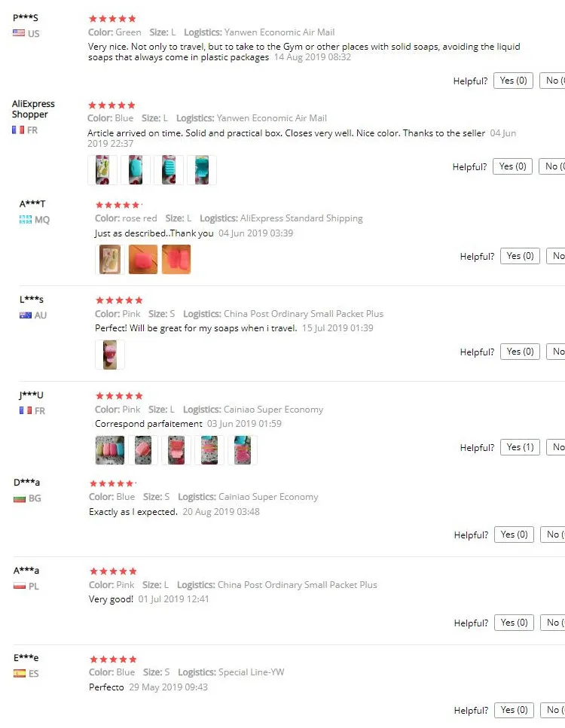Viewport: 565px width, 728px height.
Task: Click No on AliExpress Shopper's review
Action: point(553,166)
